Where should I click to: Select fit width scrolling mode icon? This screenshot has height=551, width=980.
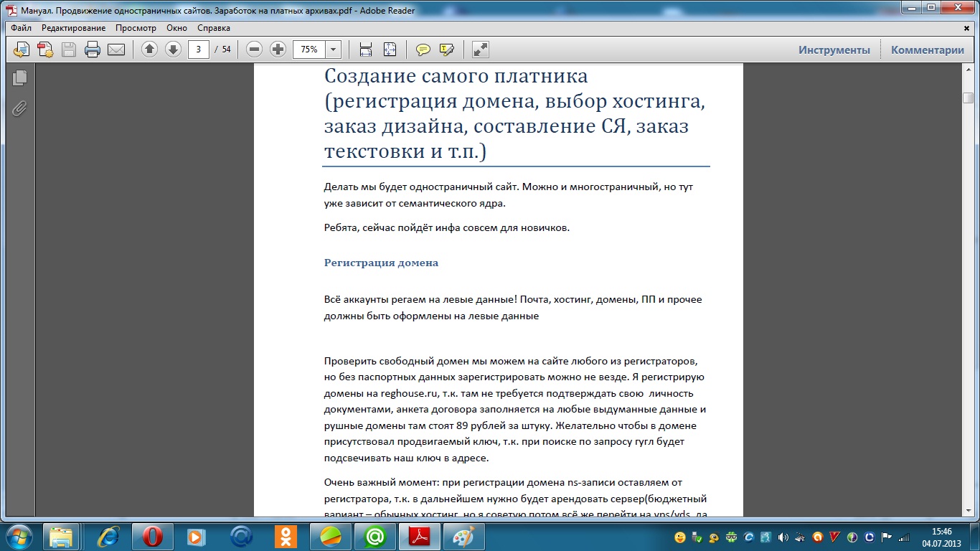point(366,50)
